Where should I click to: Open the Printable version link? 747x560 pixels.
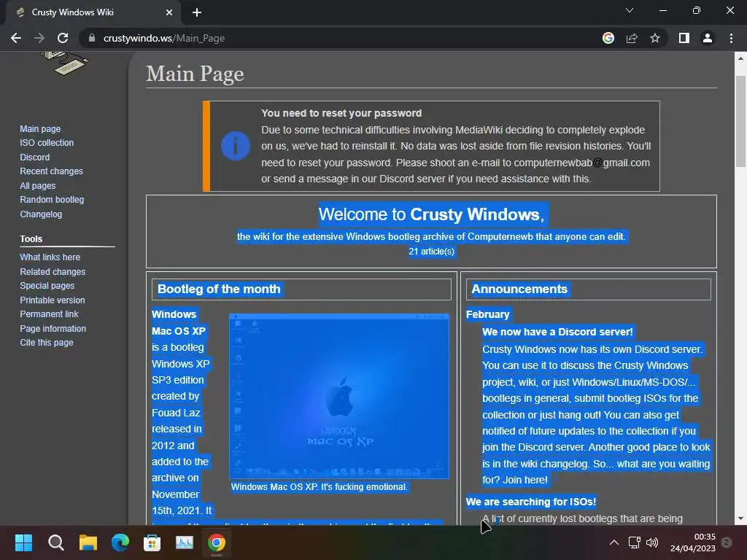pos(53,300)
